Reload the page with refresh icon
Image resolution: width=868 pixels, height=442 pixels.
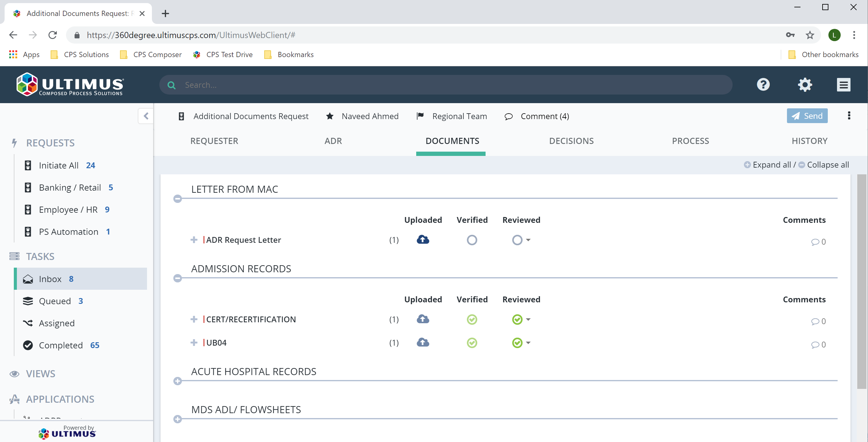(x=52, y=35)
